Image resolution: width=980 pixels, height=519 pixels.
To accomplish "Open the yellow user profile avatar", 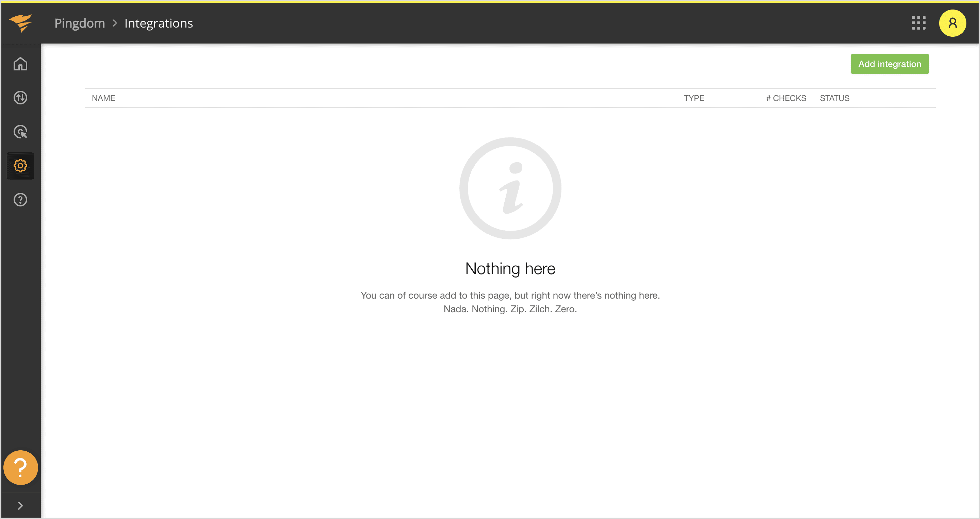I will click(952, 23).
